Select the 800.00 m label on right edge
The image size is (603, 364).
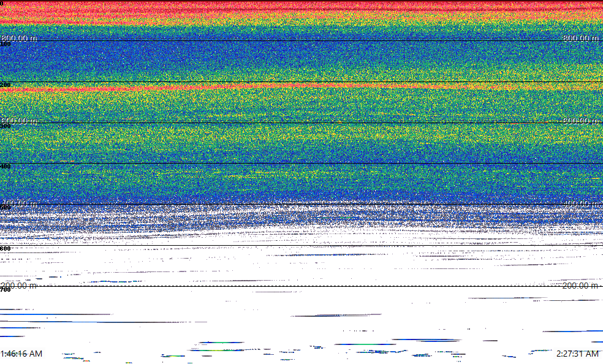[x=581, y=37]
